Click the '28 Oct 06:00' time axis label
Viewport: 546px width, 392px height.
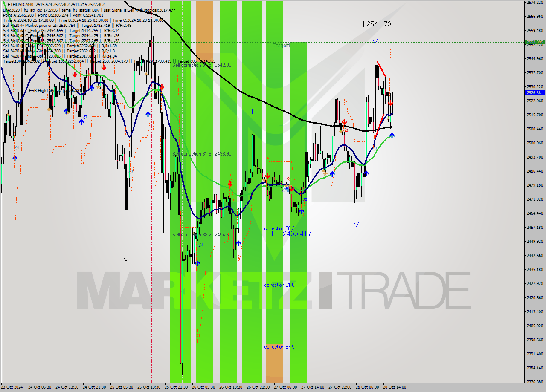click(367, 387)
